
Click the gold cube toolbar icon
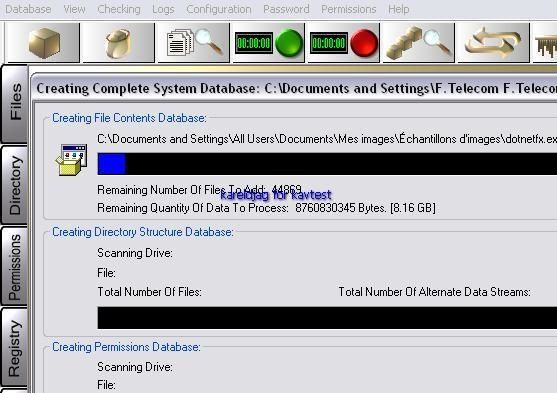click(x=43, y=43)
